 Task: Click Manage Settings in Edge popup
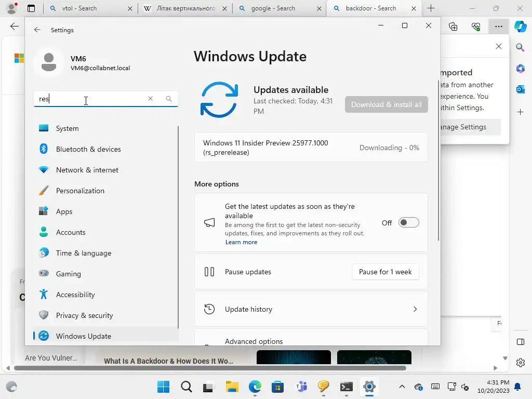point(470,127)
